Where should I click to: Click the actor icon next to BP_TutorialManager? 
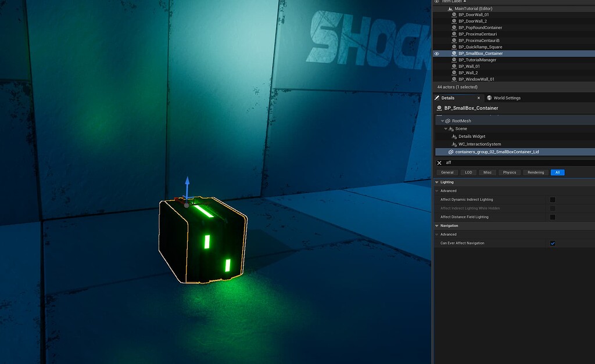click(454, 60)
